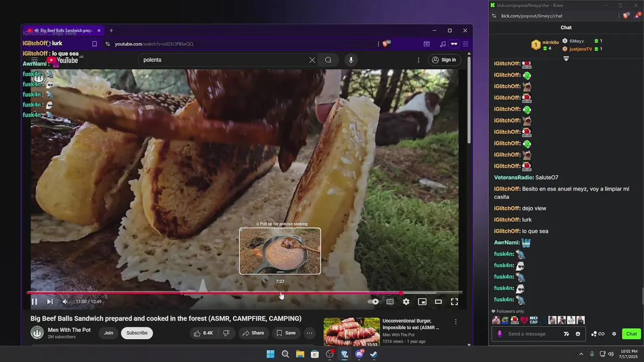
Task: Click the seek preview thumbnail at 7:27
Action: 280,251
